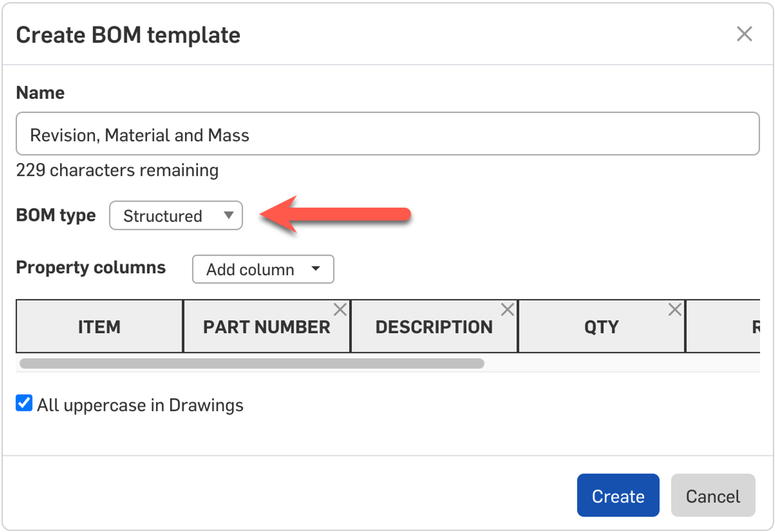Remove the PART NUMBER column

pyautogui.click(x=340, y=310)
